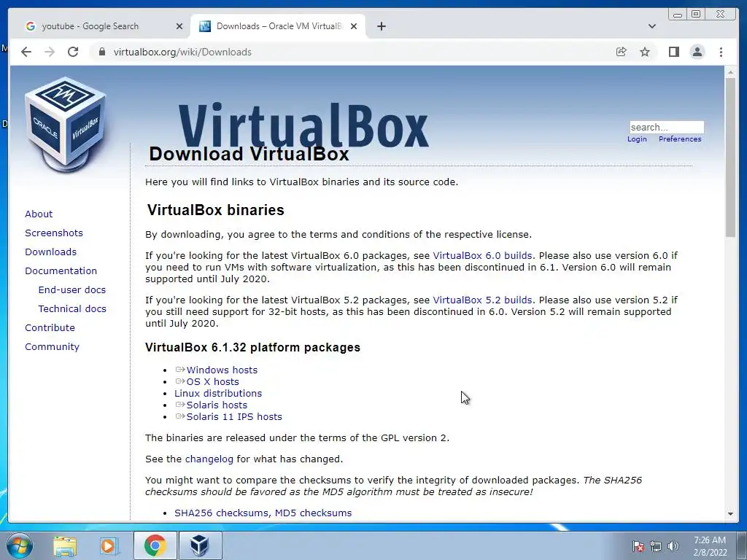The height and width of the screenshot is (560, 747).
Task: Open End-user docs in sidebar
Action: [72, 290]
